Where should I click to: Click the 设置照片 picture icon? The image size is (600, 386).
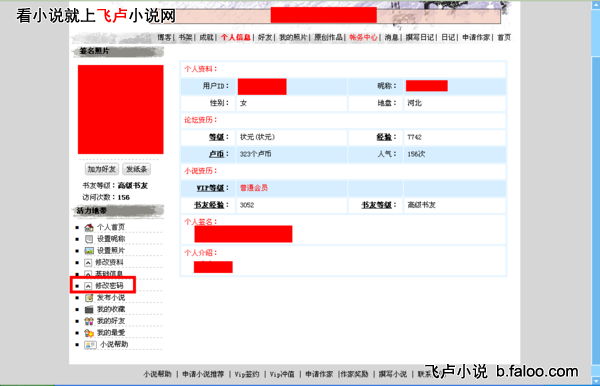coord(89,251)
